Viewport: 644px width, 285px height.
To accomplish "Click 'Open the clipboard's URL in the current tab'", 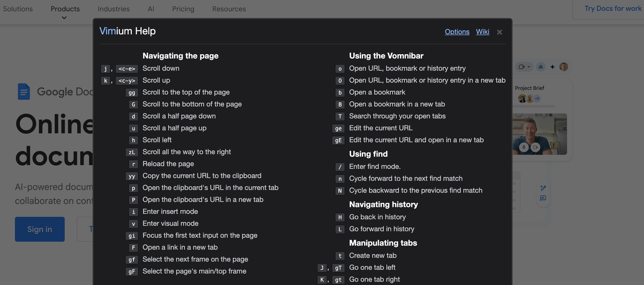I will click(x=210, y=188).
